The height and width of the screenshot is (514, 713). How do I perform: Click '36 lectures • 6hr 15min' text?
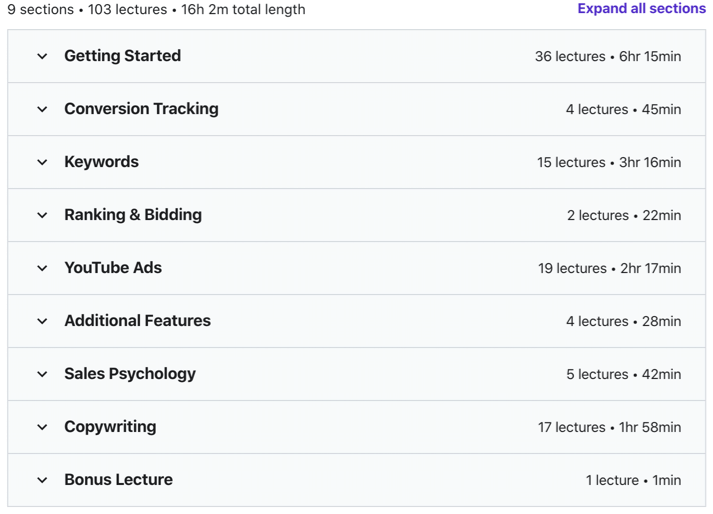(x=608, y=56)
